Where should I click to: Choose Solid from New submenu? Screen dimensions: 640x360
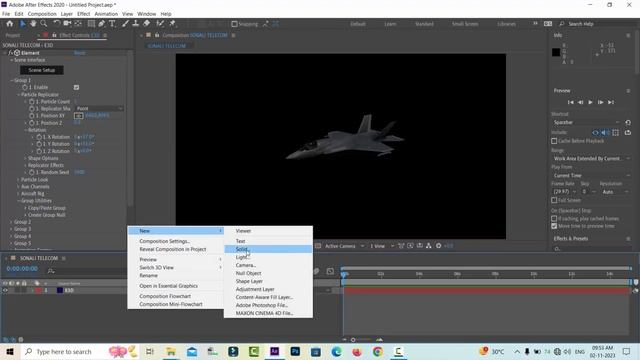click(x=268, y=249)
